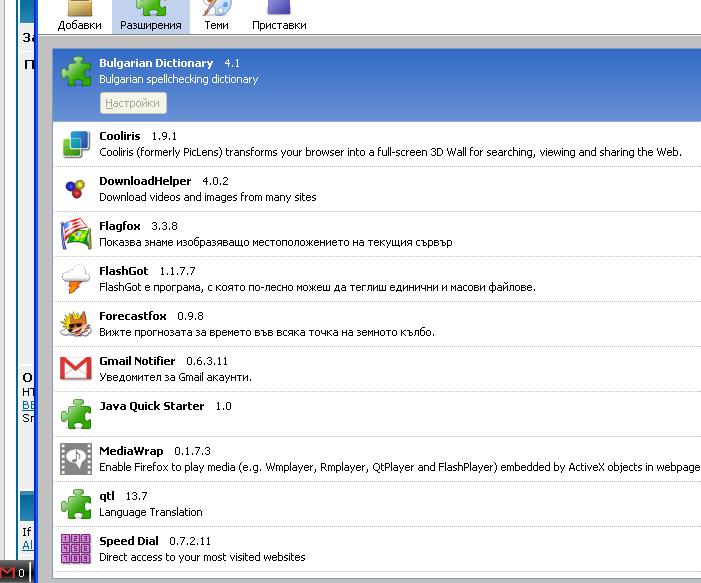
Task: Click the Cooliris extension icon
Action: coord(76,144)
